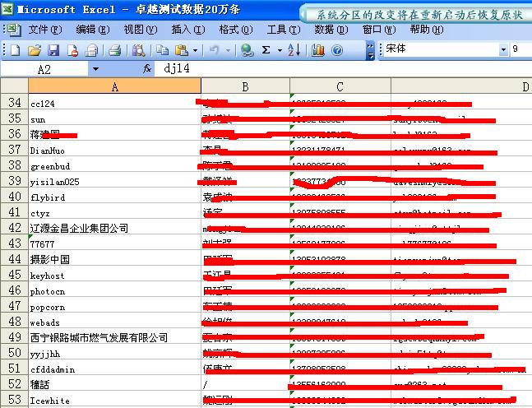The width and height of the screenshot is (532, 408).
Task: Open the 格式(O) menu
Action: (x=234, y=30)
